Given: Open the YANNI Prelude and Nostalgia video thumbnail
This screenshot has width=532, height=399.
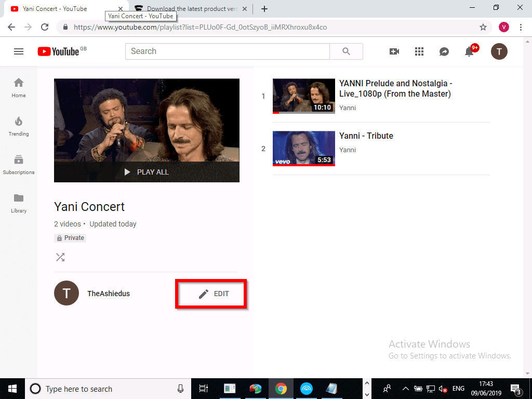Looking at the screenshot, I should tap(304, 96).
